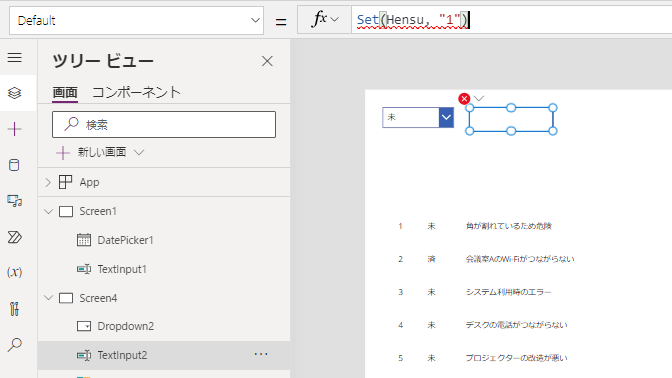
Task: Open the Data cylinder icon
Action: 15,165
